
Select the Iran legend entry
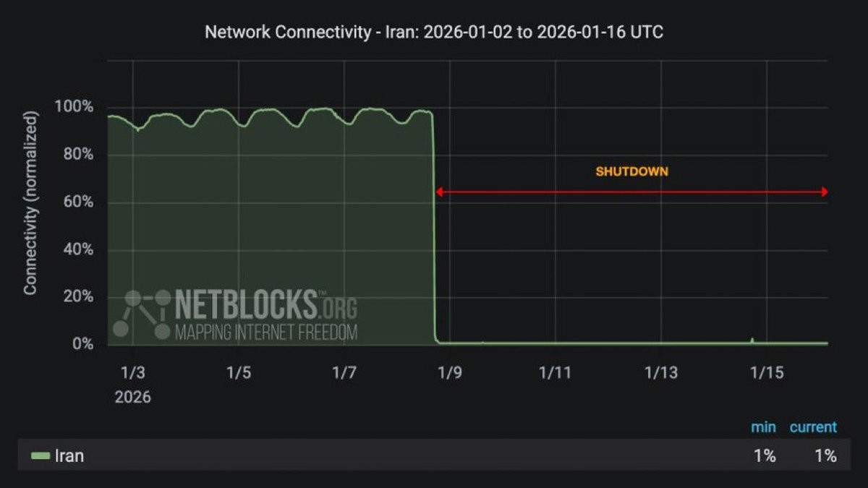(x=58, y=456)
